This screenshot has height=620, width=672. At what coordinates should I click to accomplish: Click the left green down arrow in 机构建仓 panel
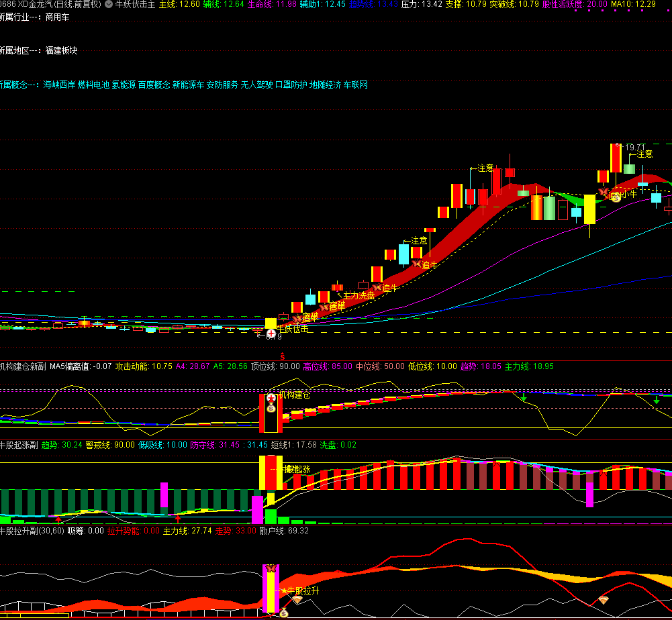(524, 397)
